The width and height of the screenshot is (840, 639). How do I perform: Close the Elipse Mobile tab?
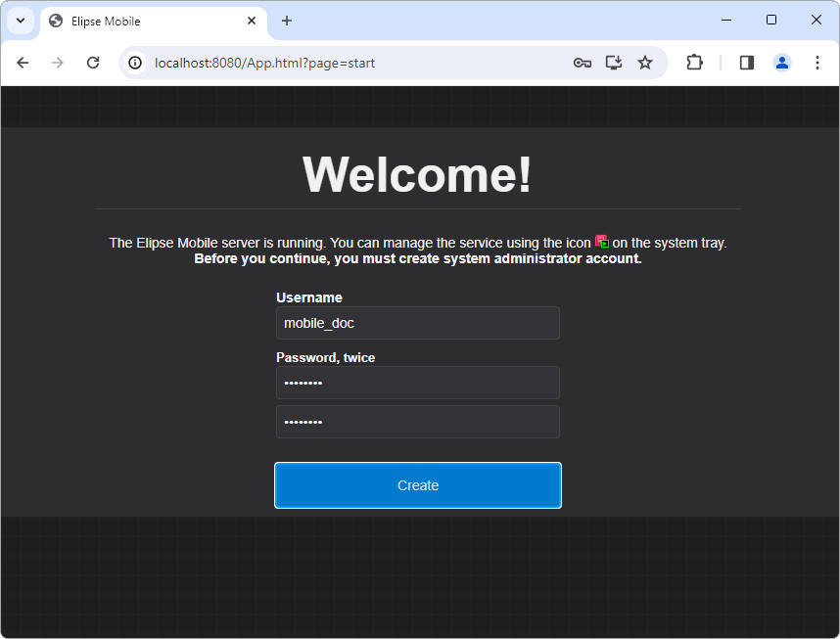pos(252,21)
